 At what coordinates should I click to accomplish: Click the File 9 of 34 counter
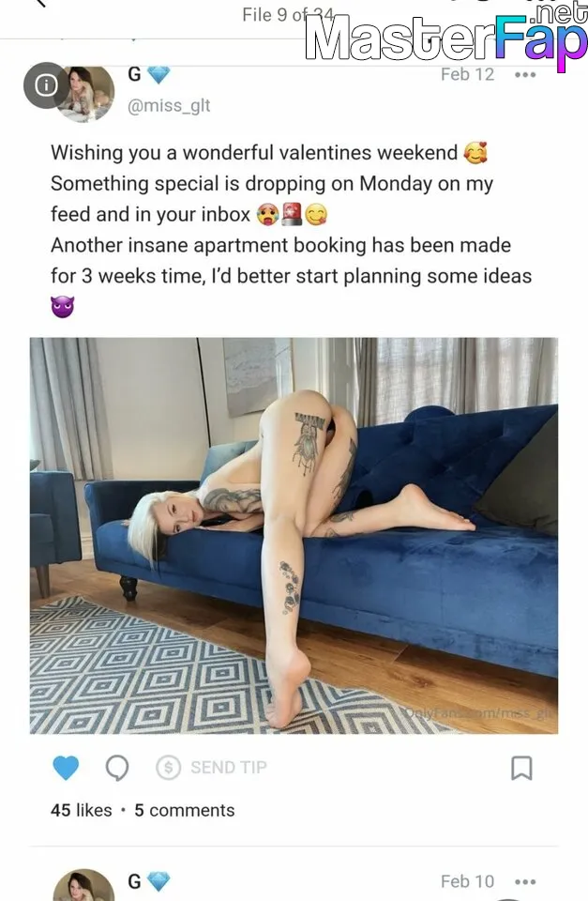click(288, 14)
